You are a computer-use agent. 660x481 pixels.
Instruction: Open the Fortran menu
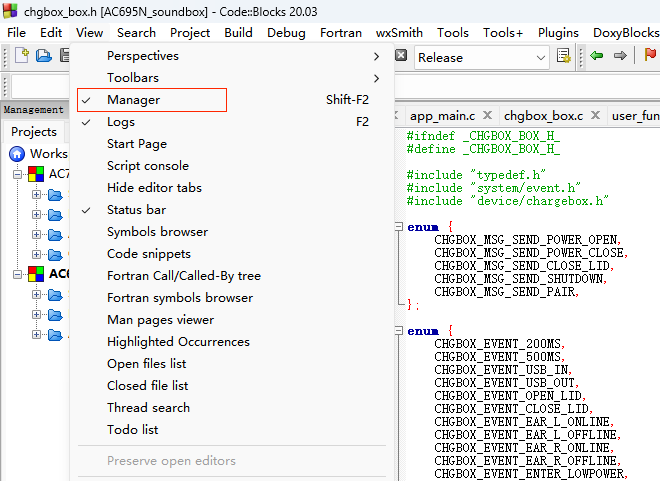(341, 33)
